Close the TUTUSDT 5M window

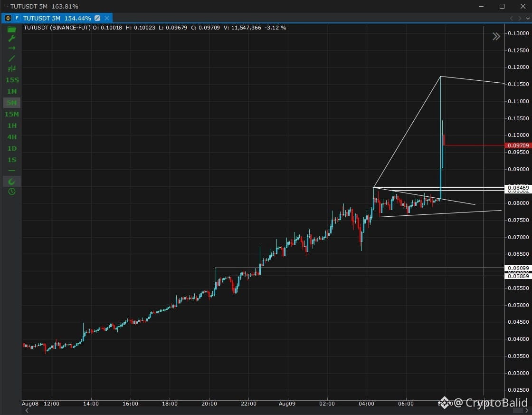coord(523,6)
